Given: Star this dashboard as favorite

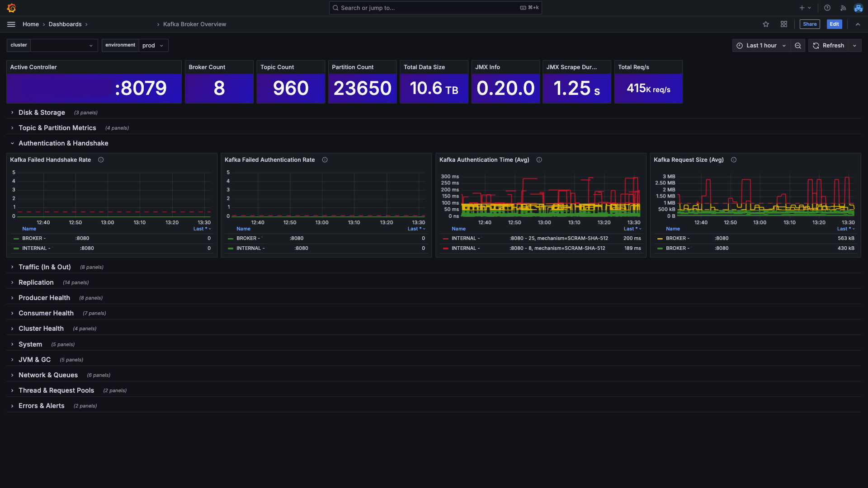Looking at the screenshot, I should [x=766, y=24].
